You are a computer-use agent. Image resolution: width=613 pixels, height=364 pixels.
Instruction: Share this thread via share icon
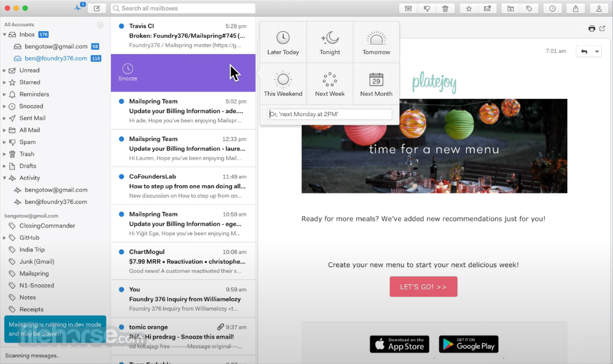[575, 8]
